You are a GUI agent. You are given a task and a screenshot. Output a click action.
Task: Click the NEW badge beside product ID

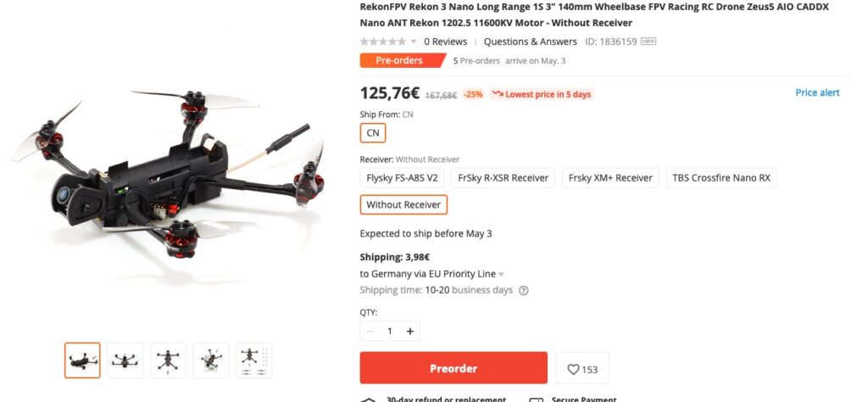(648, 41)
